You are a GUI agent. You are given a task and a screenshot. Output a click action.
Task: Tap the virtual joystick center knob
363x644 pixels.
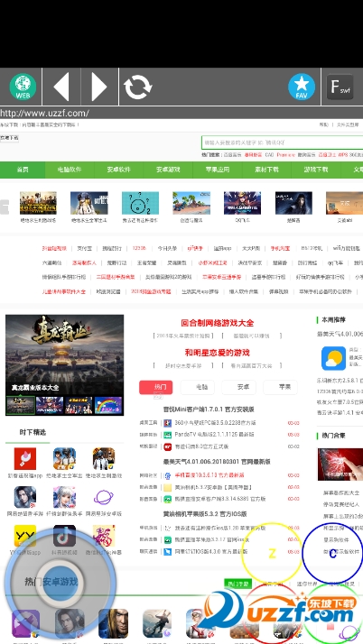[x=60, y=582]
